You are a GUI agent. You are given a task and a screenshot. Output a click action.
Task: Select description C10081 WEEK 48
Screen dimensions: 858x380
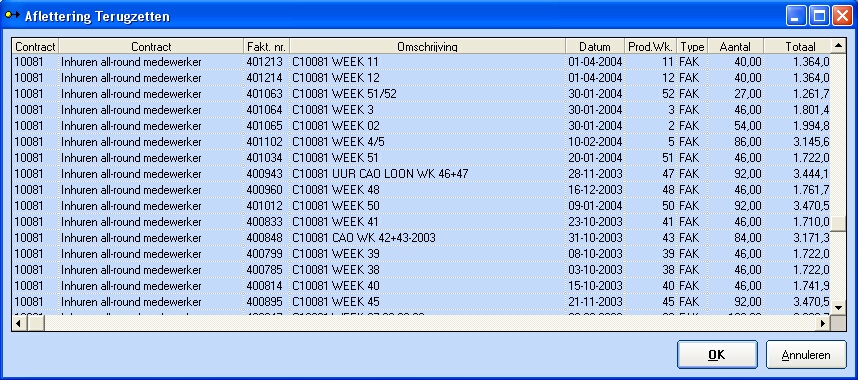click(x=336, y=189)
